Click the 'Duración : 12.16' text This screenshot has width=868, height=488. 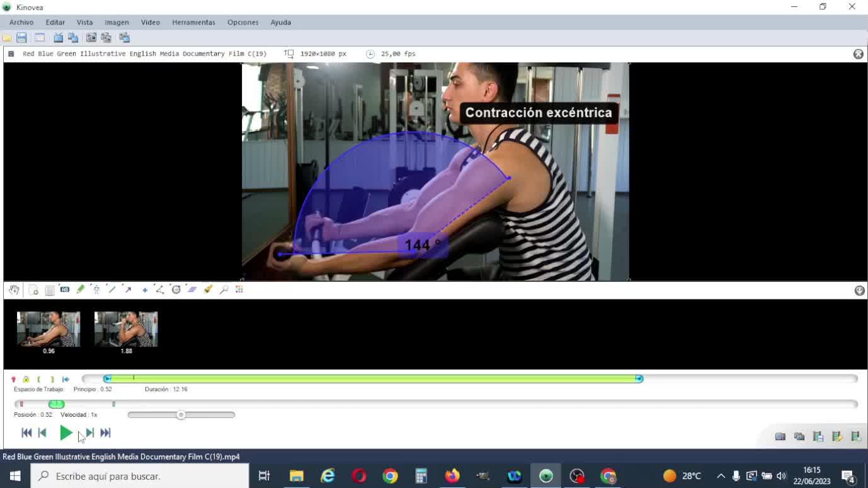click(x=166, y=389)
